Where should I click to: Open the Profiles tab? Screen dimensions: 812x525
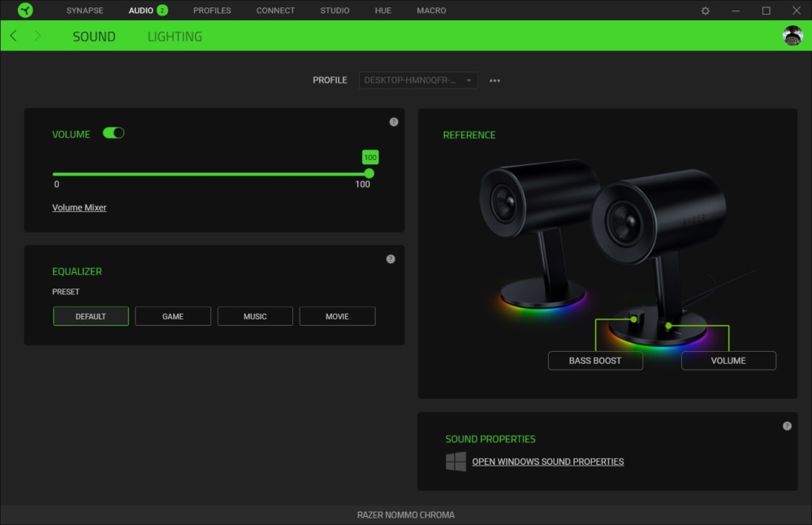(212, 11)
